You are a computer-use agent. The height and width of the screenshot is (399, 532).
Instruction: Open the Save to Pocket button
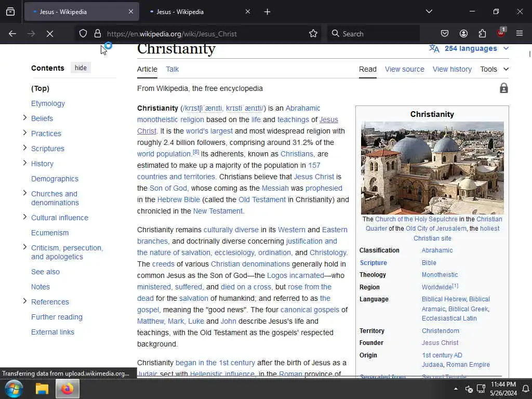[445, 33]
